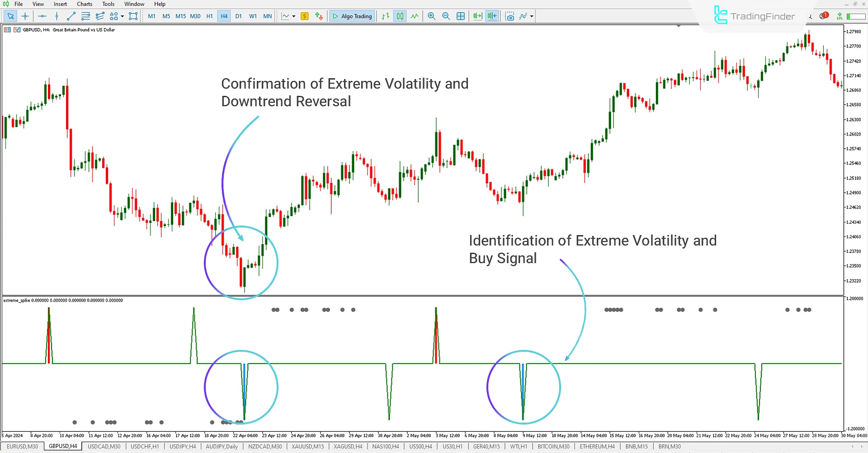868x453 pixels.
Task: Zoom in on the chart
Action: coord(431,16)
